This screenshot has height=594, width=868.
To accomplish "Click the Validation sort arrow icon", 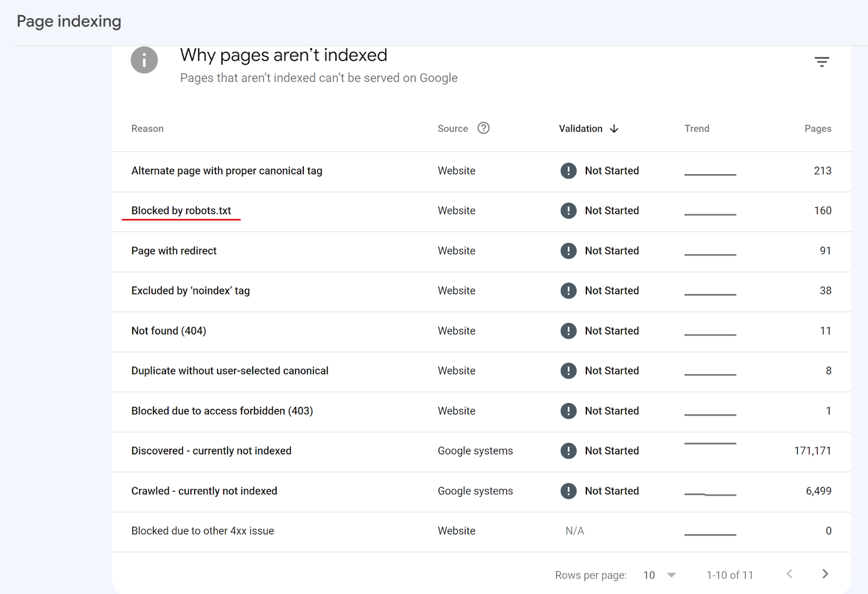I will pyautogui.click(x=614, y=129).
